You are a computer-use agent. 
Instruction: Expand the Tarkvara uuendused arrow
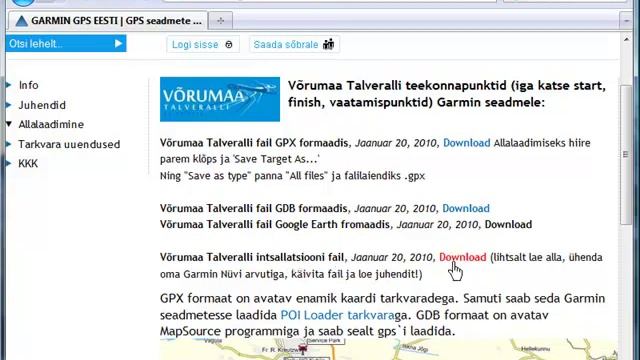[9, 144]
